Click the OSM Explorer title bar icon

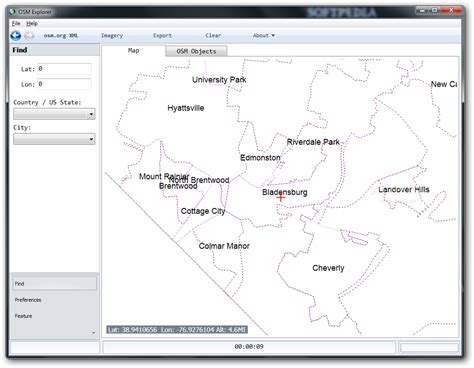coord(12,12)
